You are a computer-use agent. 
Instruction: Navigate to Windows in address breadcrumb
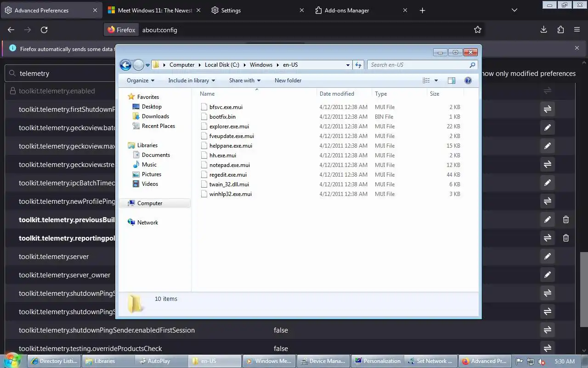261,65
